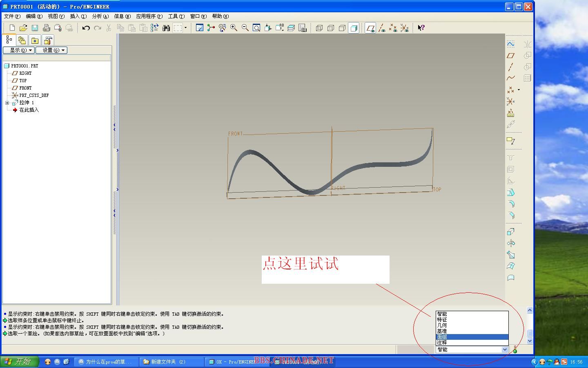Click the context help arrow icon

pyautogui.click(x=421, y=28)
